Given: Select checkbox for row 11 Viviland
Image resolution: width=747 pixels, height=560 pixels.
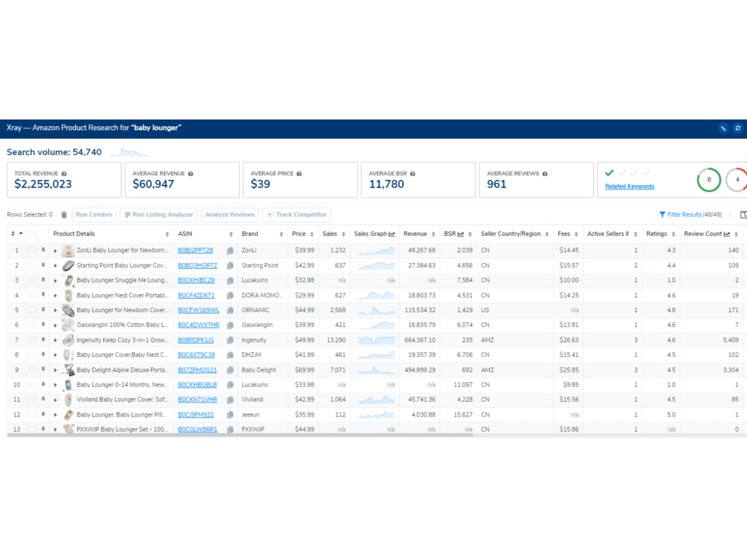Looking at the screenshot, I should click(32, 399).
